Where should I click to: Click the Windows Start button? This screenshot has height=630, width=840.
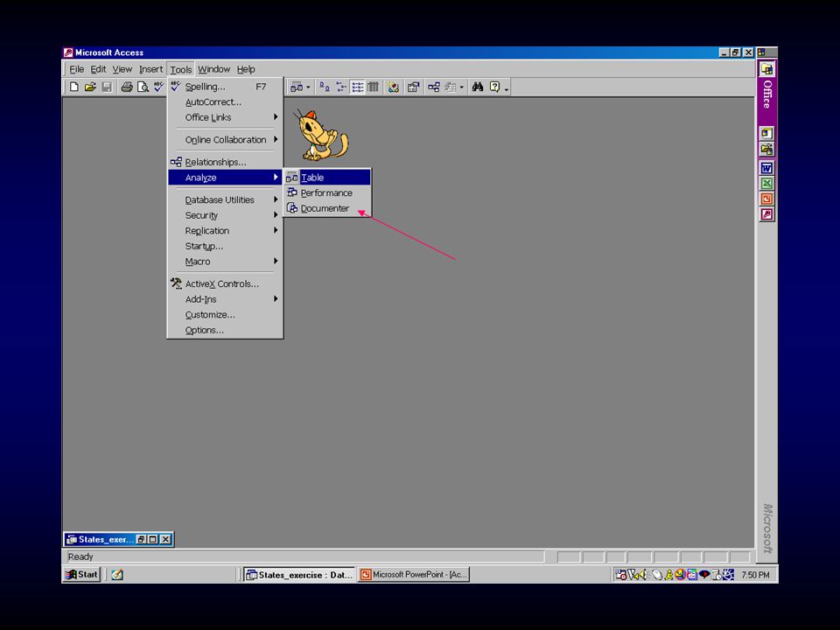(81, 575)
